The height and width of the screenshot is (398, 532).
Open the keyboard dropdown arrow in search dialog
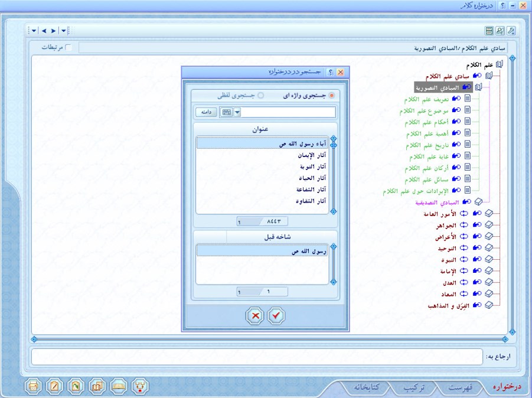click(x=238, y=112)
